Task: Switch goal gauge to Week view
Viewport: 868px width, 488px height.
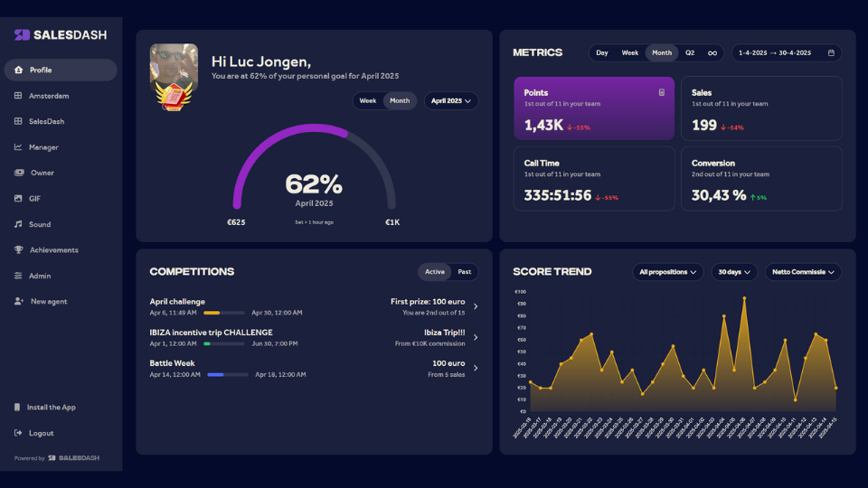Action: (368, 100)
